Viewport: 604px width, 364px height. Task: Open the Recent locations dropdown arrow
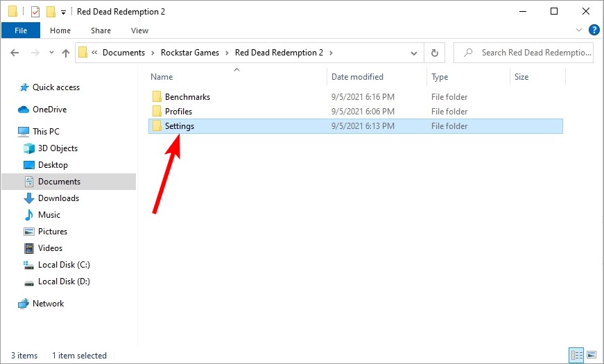51,53
